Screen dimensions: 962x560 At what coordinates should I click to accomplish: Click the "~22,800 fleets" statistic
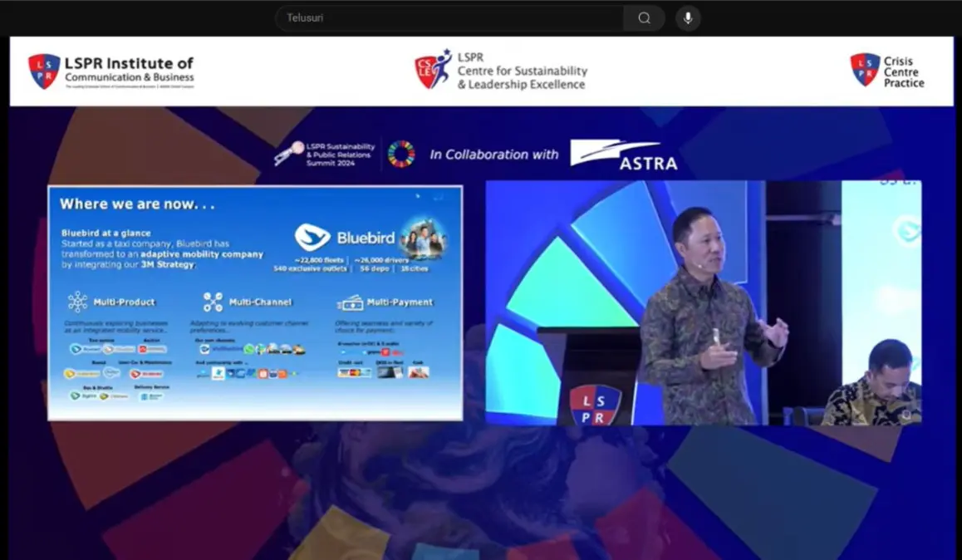coord(319,261)
